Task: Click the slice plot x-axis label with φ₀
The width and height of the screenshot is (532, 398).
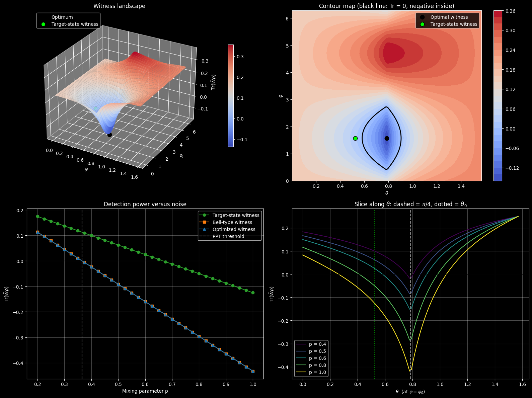Action: (410, 391)
